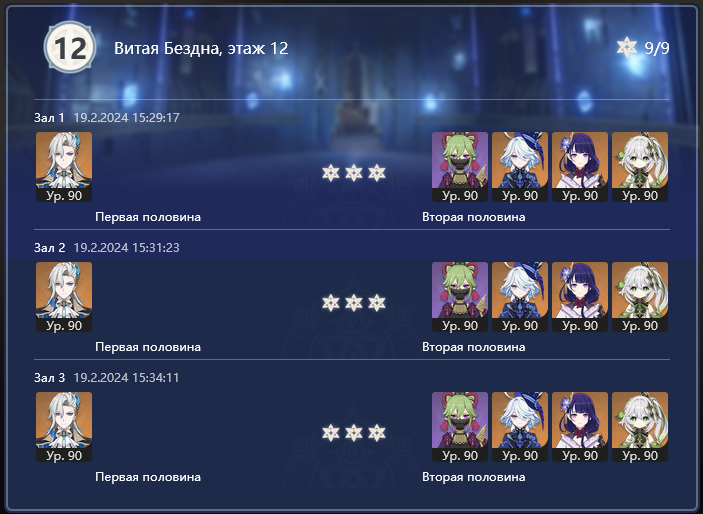Click Kuki Shinobu portrait in Зал 2
Image resolution: width=703 pixels, height=514 pixels.
(x=460, y=296)
